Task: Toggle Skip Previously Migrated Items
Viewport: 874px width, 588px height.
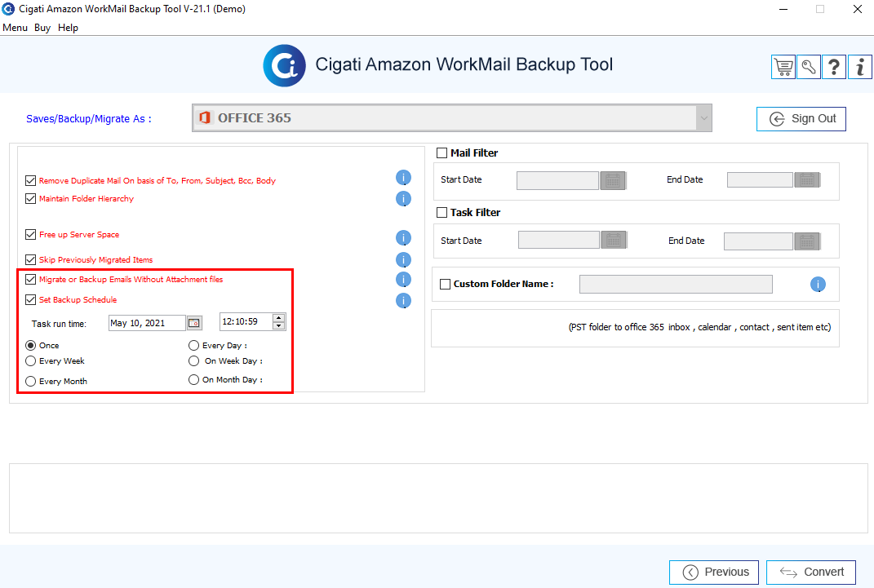Action: tap(31, 259)
